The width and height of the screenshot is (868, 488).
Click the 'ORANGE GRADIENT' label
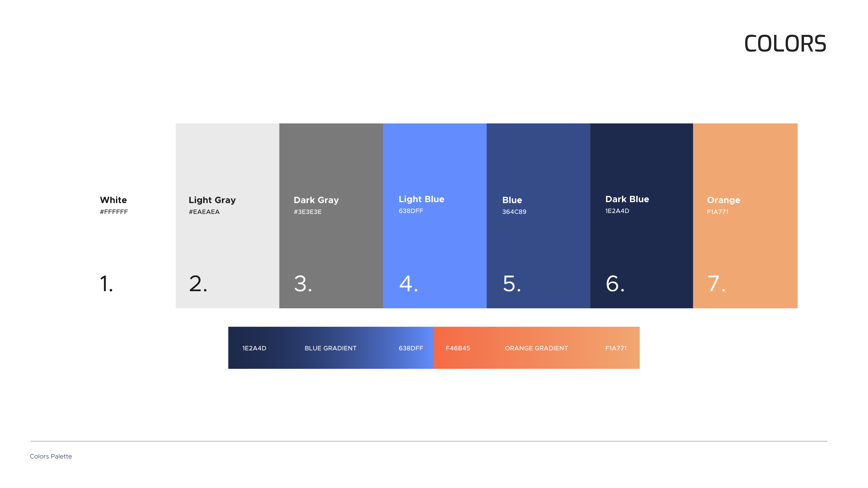(x=536, y=348)
